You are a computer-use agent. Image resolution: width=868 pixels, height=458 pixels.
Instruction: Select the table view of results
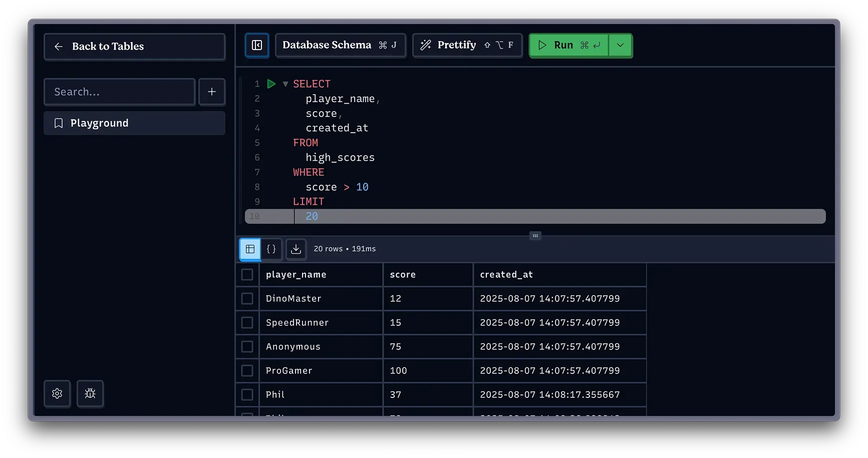(249, 249)
